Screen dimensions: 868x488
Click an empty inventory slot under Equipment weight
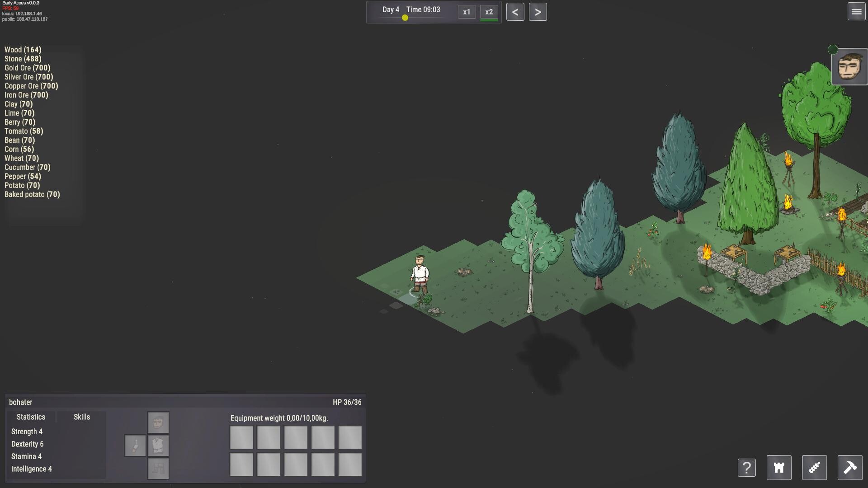pyautogui.click(x=241, y=437)
